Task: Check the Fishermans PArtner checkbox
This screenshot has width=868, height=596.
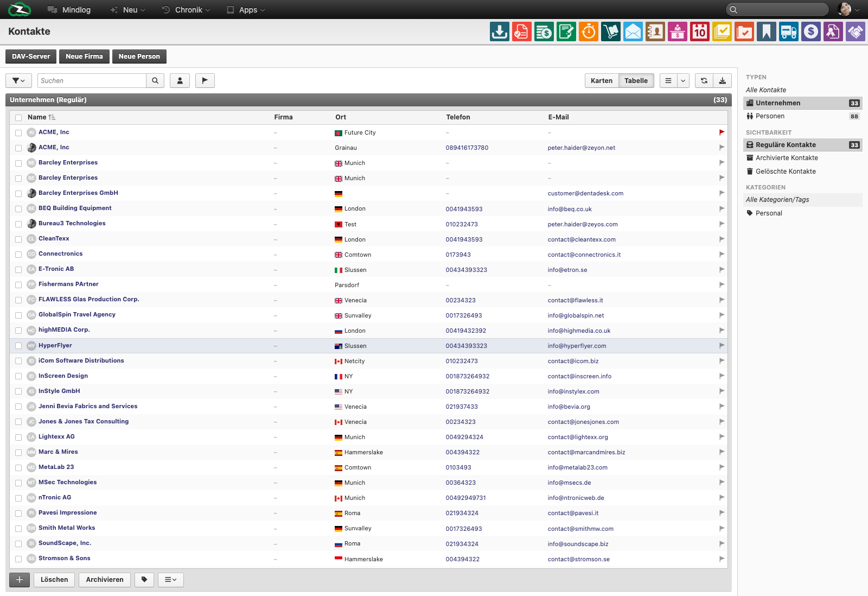Action: pyautogui.click(x=18, y=284)
